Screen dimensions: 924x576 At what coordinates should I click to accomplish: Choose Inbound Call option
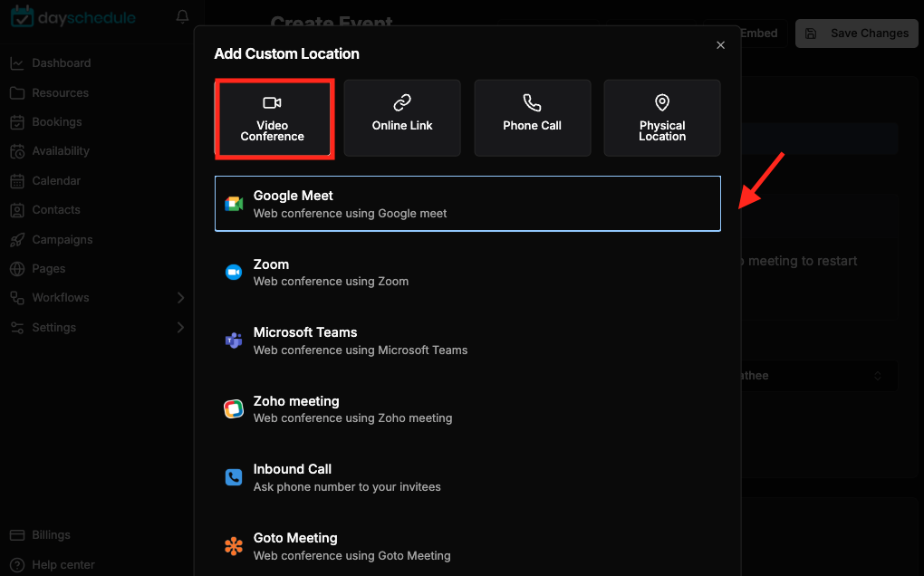click(x=468, y=477)
